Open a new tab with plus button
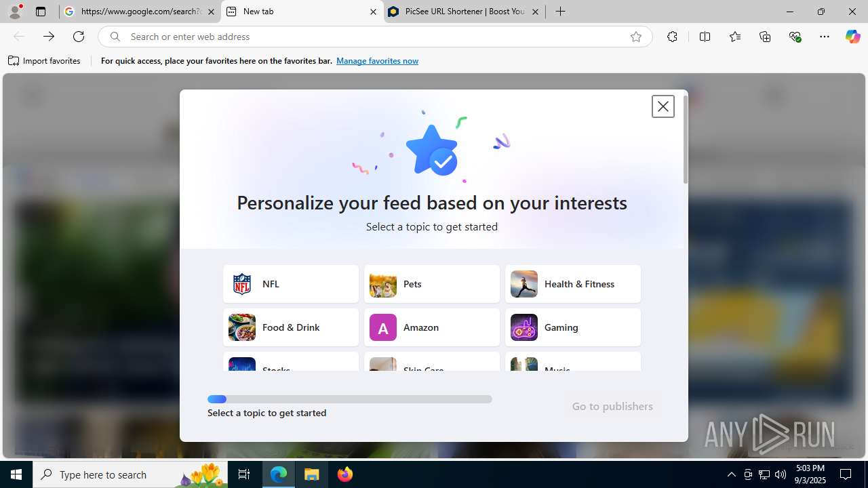The height and width of the screenshot is (488, 868). click(x=560, y=12)
